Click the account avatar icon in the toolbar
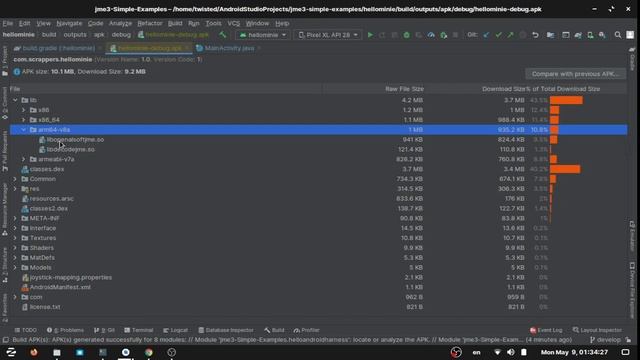This screenshot has width=640, height=360. pos(630,35)
